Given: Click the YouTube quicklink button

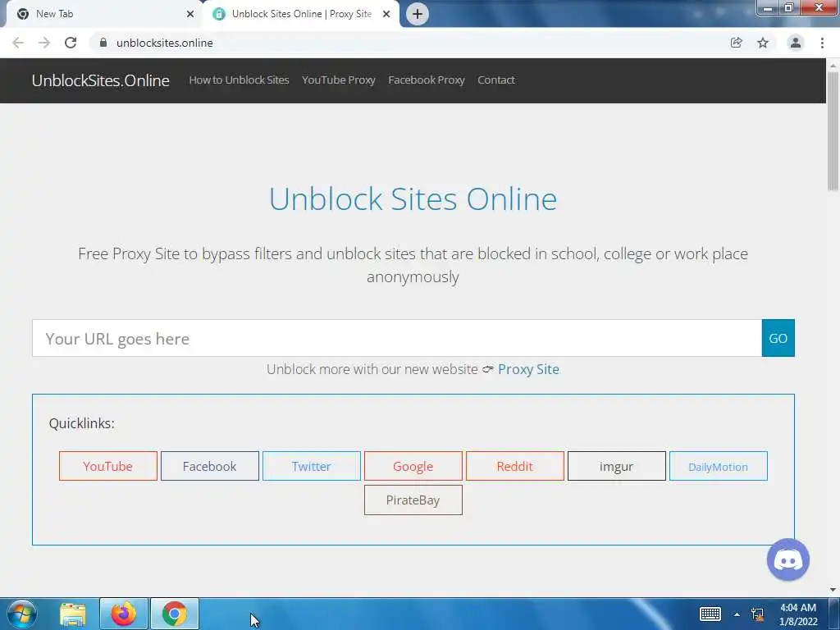Looking at the screenshot, I should 108,466.
